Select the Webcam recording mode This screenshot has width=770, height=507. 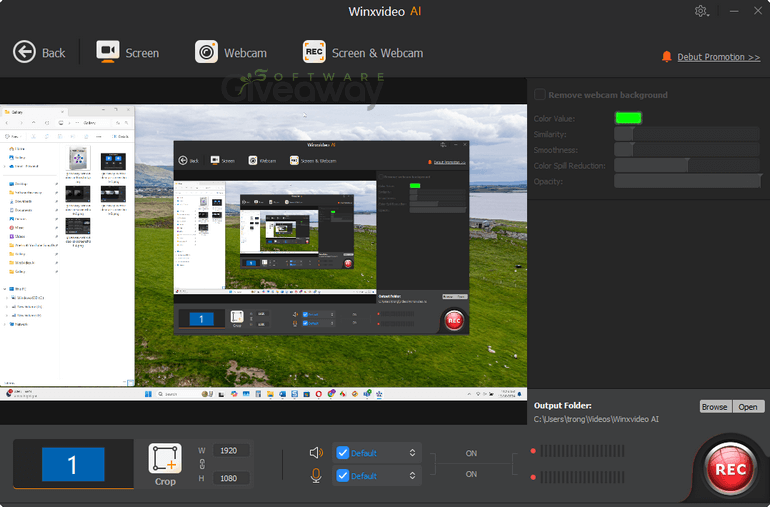click(231, 52)
